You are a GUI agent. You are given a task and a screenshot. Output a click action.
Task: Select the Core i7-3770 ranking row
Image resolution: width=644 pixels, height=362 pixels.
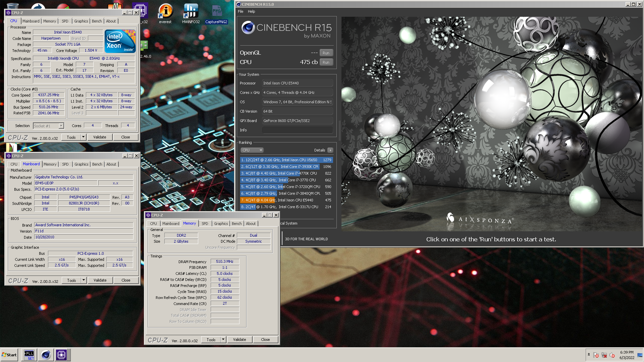click(286, 180)
